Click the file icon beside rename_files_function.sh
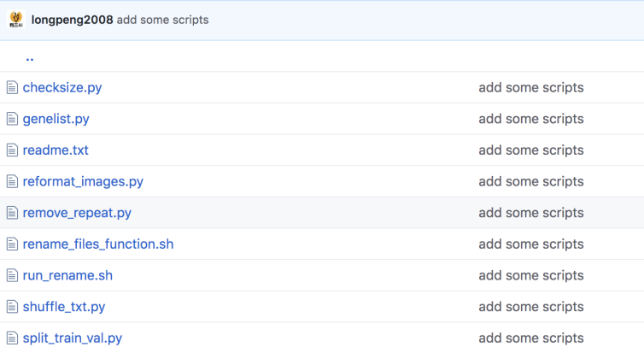Image resolution: width=644 pixels, height=353 pixels. pyautogui.click(x=12, y=244)
